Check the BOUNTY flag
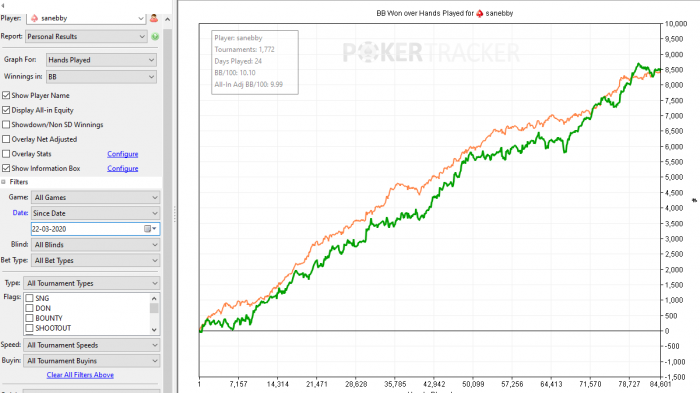Screen dimensions: 700x393 [x=29, y=318]
